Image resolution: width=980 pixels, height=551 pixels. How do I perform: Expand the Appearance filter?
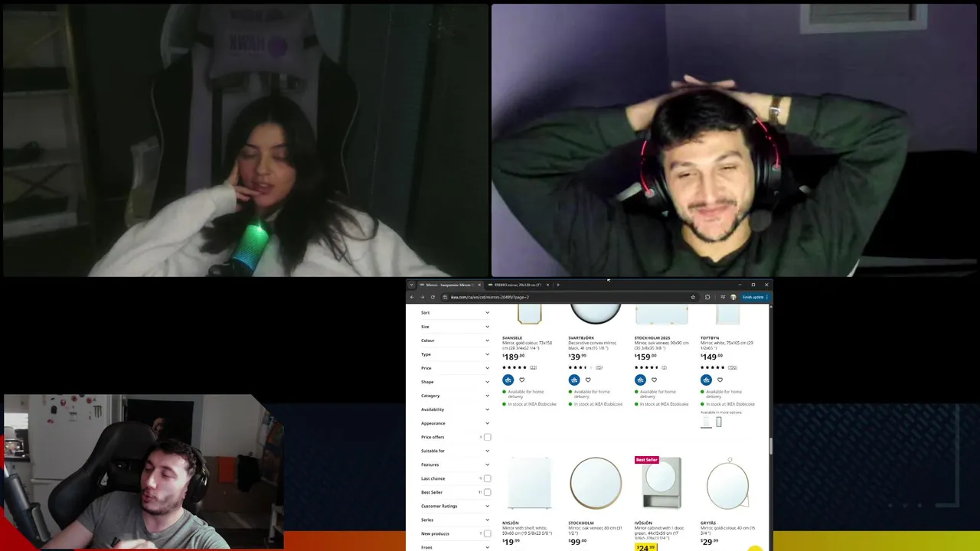(455, 423)
